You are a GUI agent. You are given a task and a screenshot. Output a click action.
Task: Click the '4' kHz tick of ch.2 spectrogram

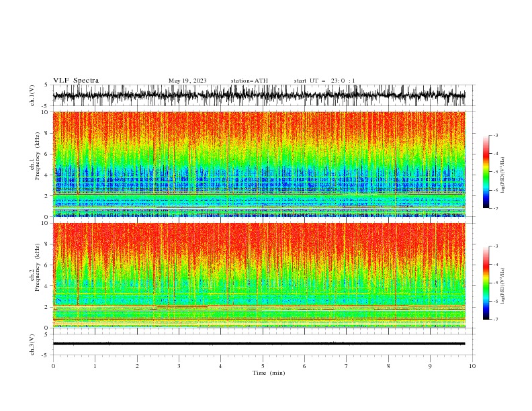click(48, 286)
